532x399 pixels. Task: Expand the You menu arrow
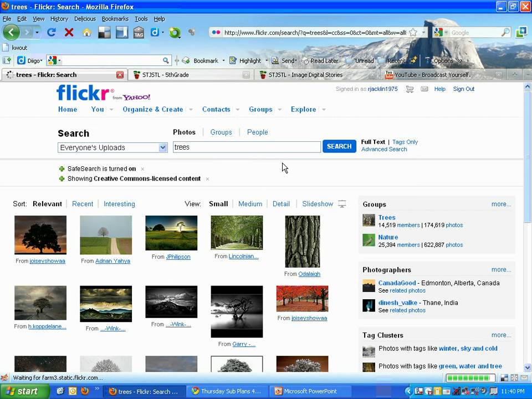111,110
